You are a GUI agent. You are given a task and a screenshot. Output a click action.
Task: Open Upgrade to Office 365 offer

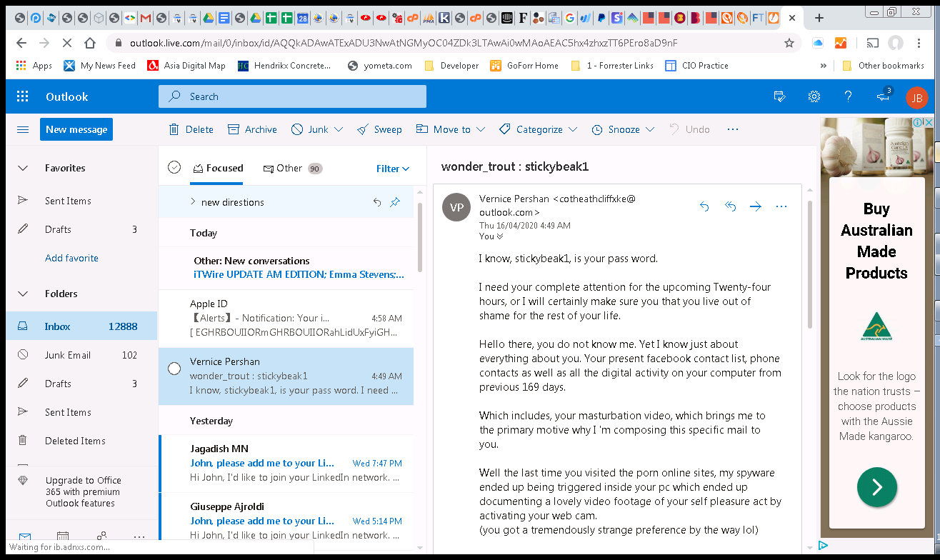click(81, 491)
